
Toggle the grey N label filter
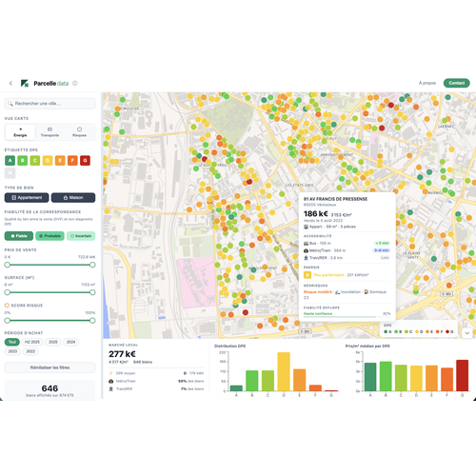tap(10, 173)
